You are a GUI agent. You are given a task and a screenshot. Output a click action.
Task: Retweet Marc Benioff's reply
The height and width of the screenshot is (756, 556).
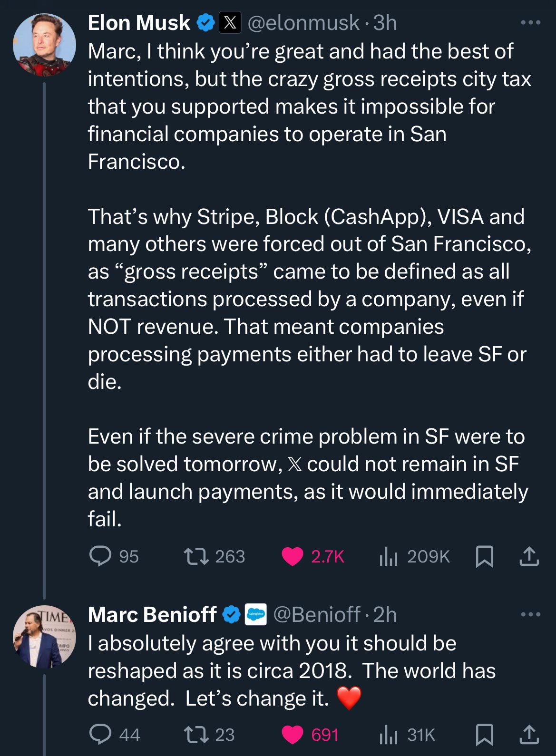click(x=196, y=734)
